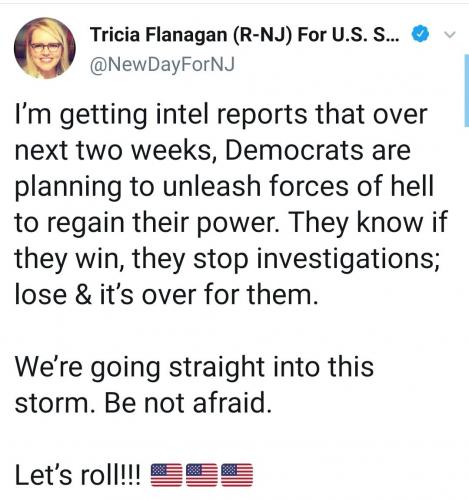
Task: Click the first American flag emoji
Action: [x=166, y=475]
